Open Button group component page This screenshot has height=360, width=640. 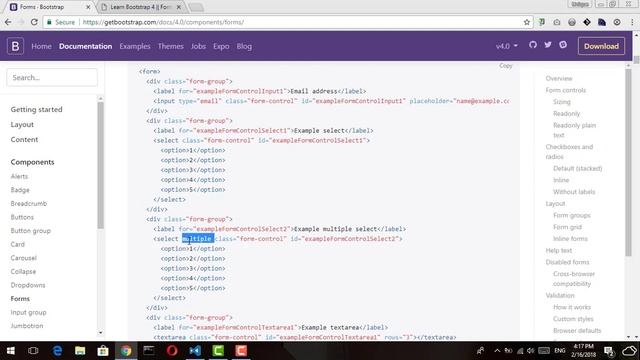31,231
